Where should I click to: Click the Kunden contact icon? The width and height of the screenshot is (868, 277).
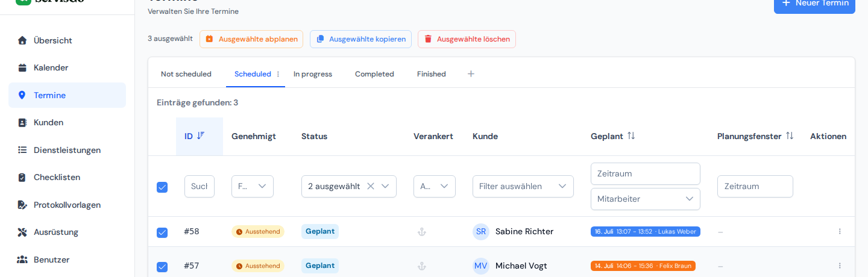22,122
